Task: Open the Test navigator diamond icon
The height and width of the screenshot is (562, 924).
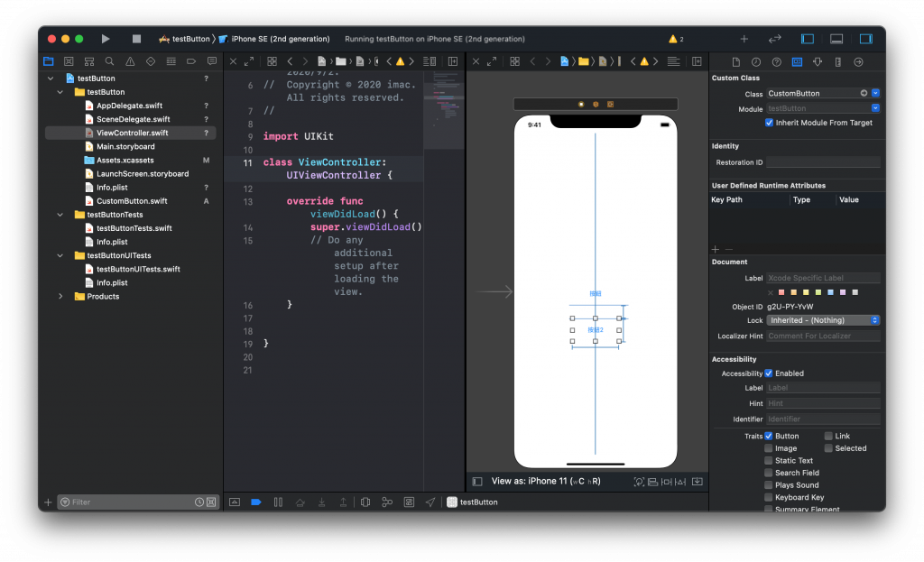Action: pyautogui.click(x=151, y=61)
